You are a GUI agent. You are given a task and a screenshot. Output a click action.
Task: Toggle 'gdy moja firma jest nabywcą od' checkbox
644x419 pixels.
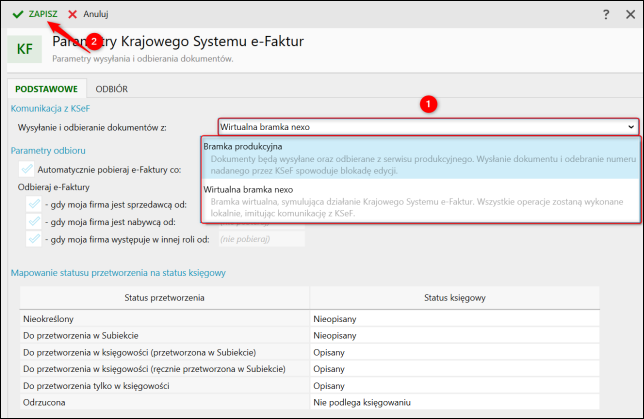pyautogui.click(x=33, y=221)
